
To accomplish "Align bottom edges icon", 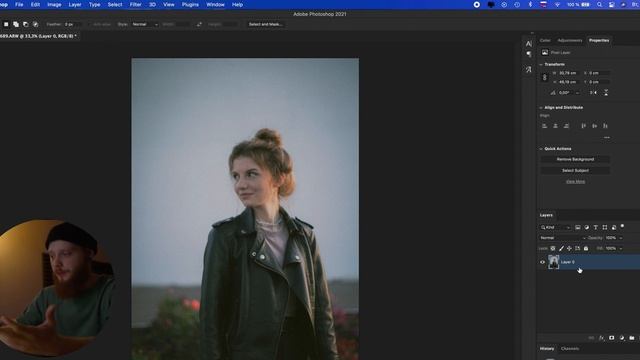I will [605, 126].
